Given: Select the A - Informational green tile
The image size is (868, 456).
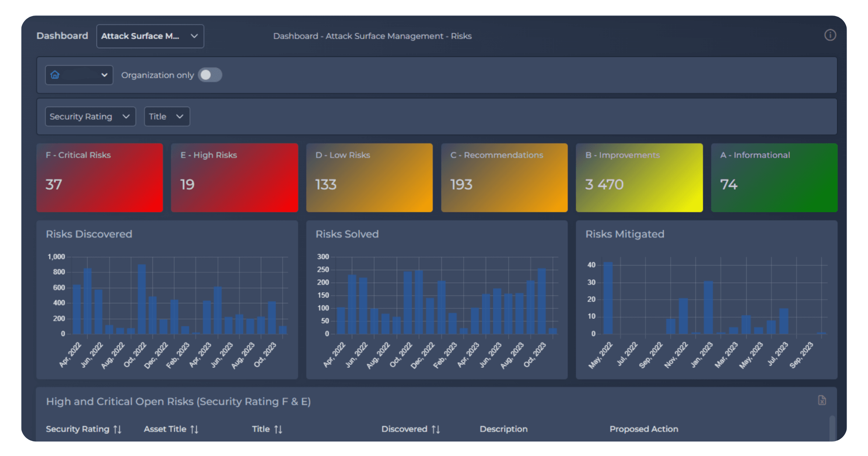Looking at the screenshot, I should point(774,177).
